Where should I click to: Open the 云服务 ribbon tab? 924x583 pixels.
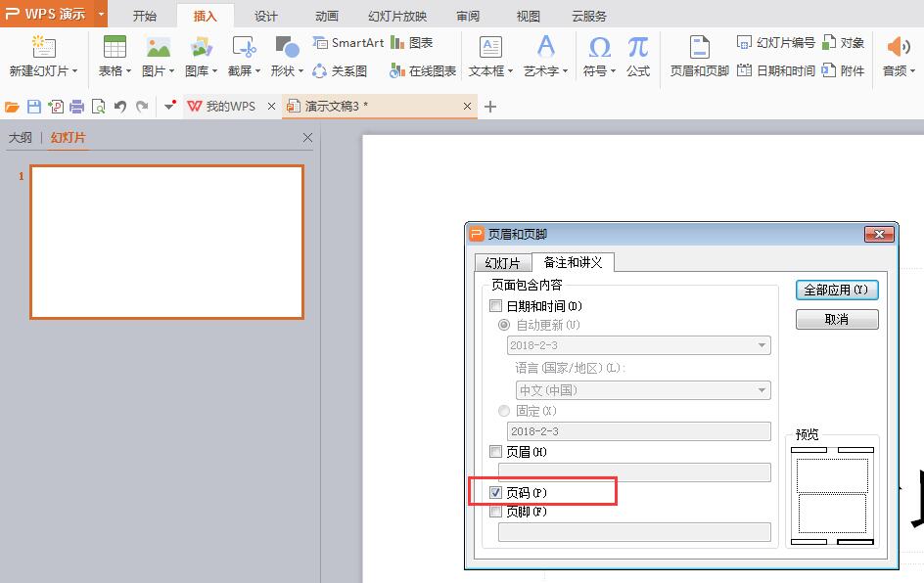click(x=589, y=16)
